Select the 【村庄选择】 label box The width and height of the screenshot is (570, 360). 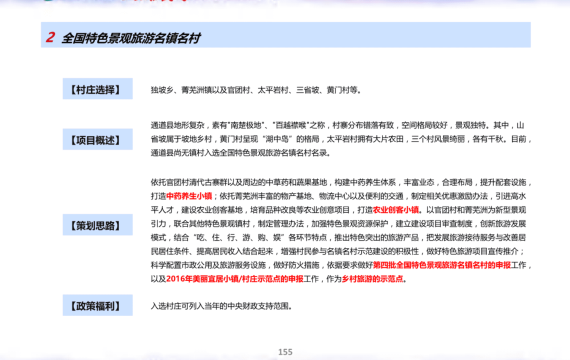pos(97,89)
